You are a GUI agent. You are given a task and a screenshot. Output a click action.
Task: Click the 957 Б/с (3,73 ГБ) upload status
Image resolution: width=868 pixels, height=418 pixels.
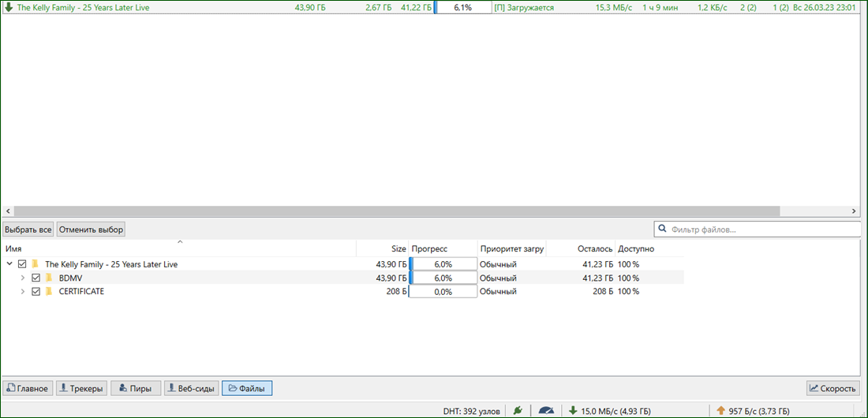click(760, 412)
